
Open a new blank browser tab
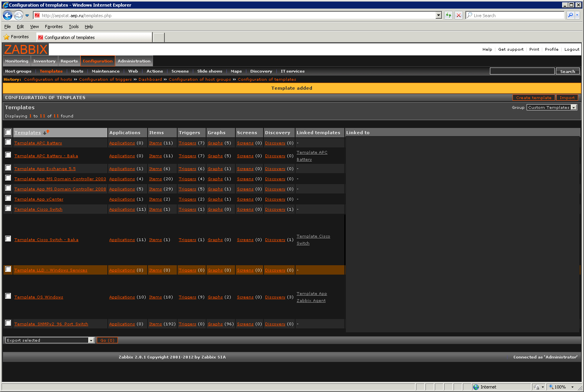pos(159,37)
